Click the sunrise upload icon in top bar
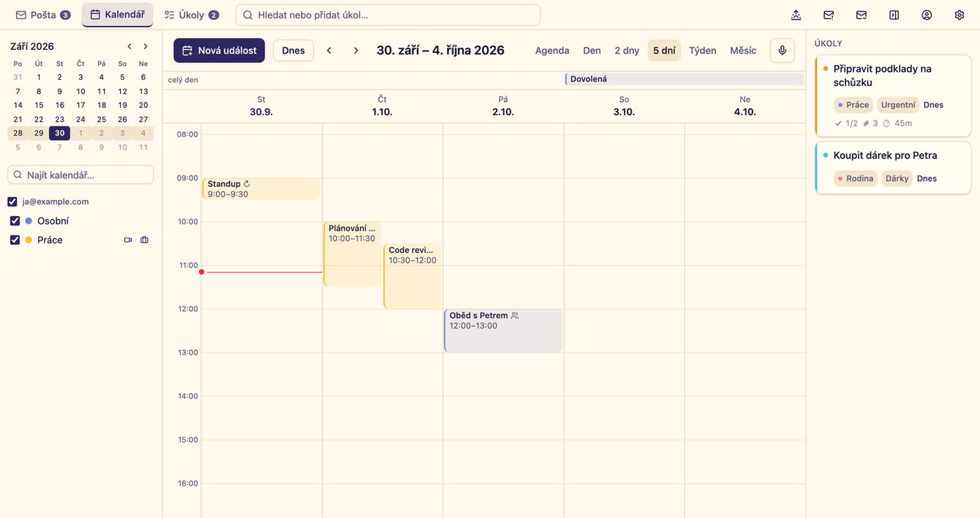The width and height of the screenshot is (980, 518). click(x=796, y=15)
